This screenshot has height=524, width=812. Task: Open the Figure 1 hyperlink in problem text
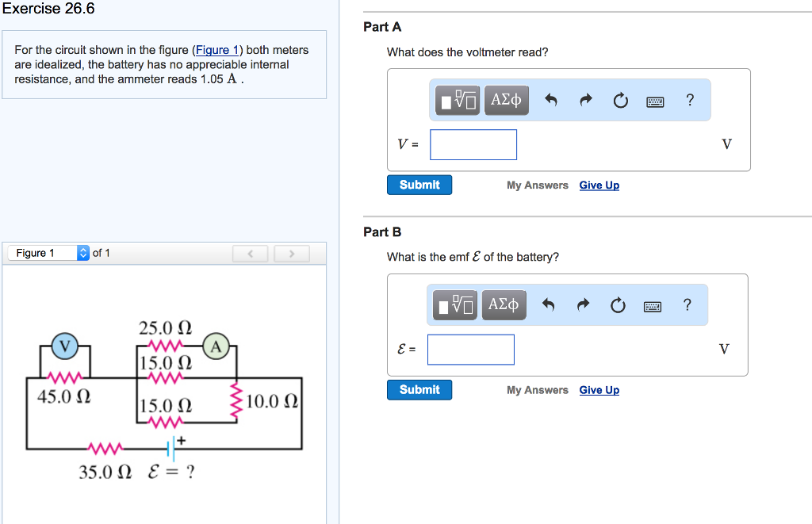click(217, 49)
